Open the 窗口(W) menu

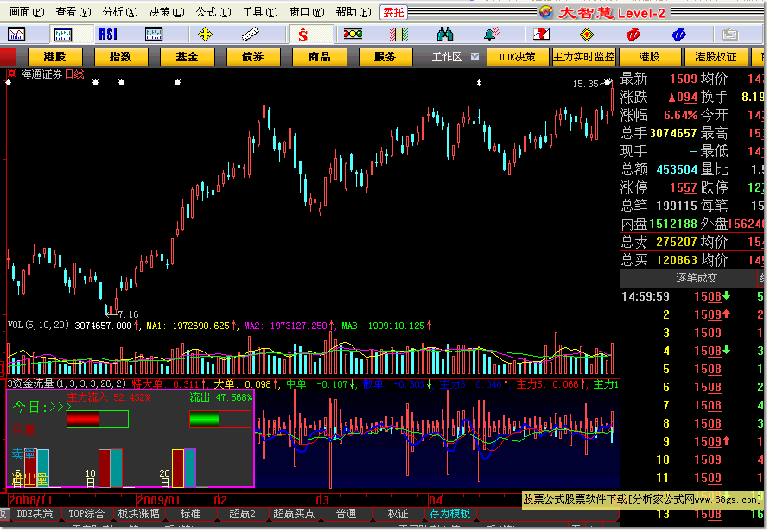(307, 12)
